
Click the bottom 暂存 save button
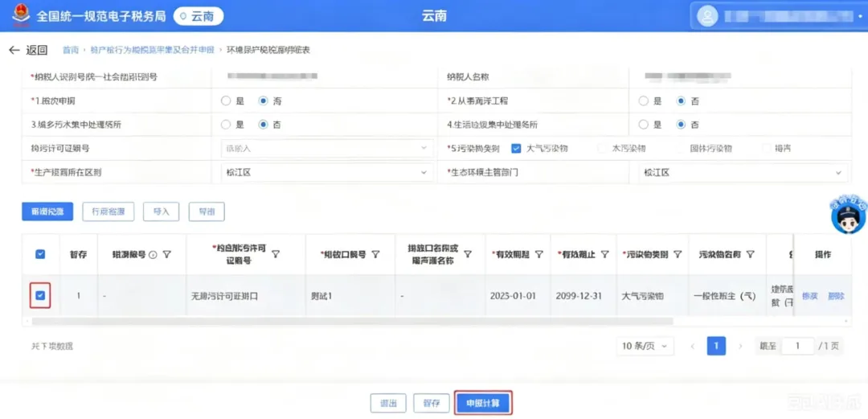(432, 403)
